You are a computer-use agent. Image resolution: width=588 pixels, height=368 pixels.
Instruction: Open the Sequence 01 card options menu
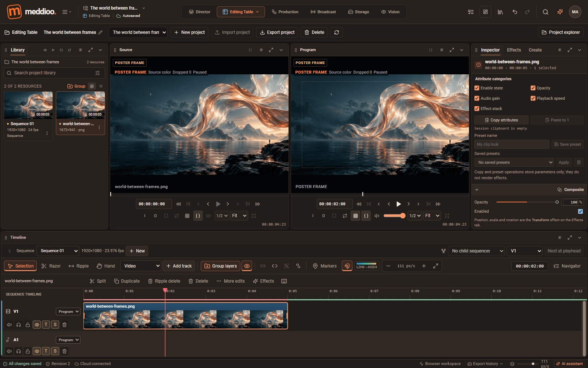(47, 133)
